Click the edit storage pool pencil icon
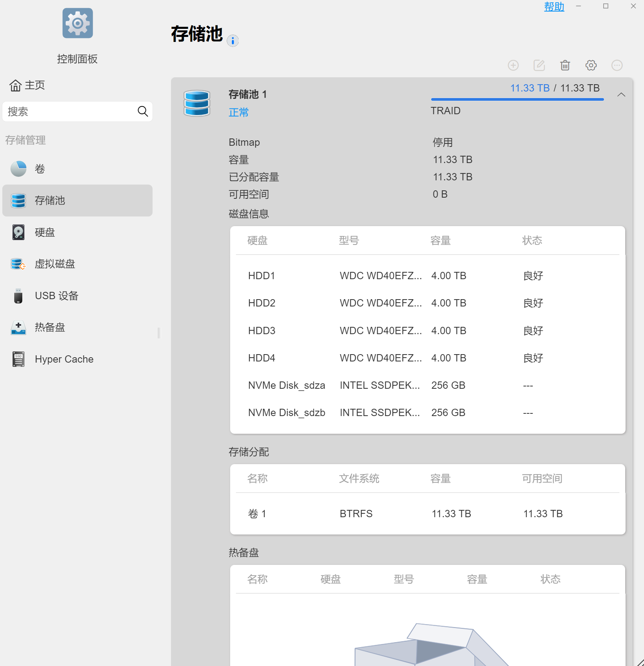This screenshot has height=666, width=644. (539, 65)
